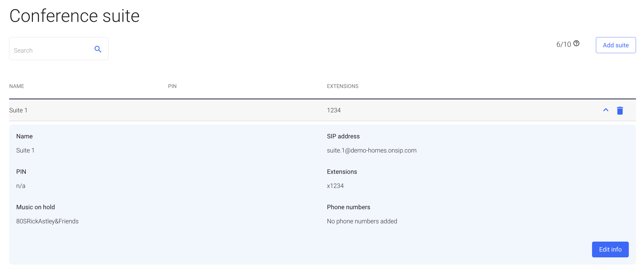Image resolution: width=644 pixels, height=269 pixels.
Task: Click the Edit info button
Action: [610, 249]
